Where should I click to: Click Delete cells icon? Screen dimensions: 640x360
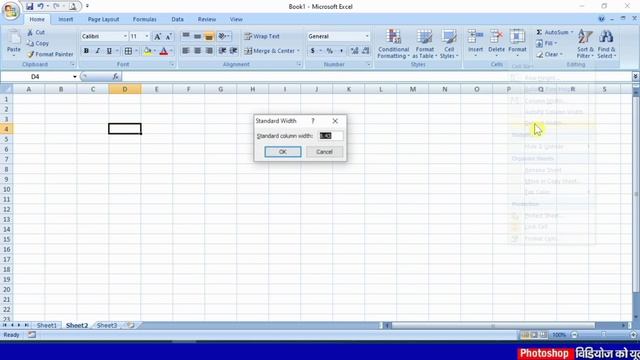coord(496,37)
